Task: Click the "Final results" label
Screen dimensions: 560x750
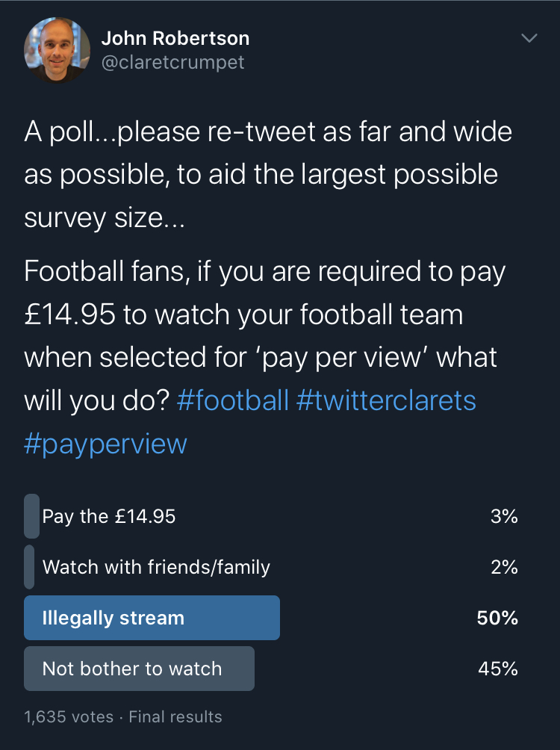Action: (x=175, y=717)
